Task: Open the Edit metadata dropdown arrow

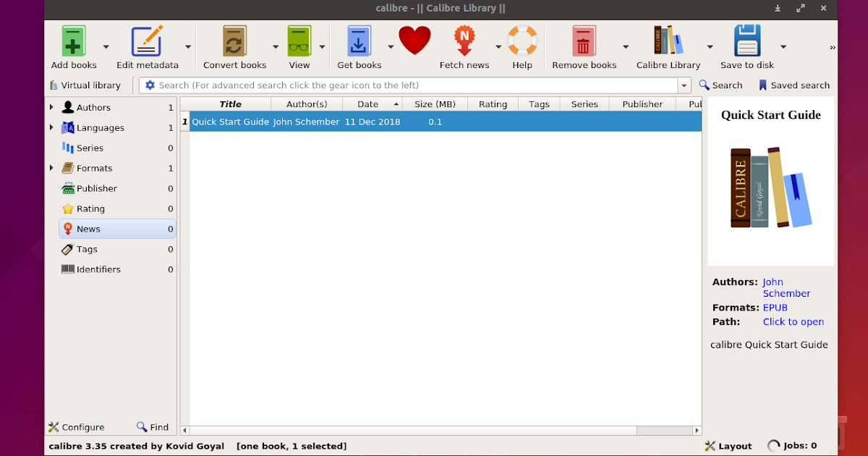Action: 188,46
